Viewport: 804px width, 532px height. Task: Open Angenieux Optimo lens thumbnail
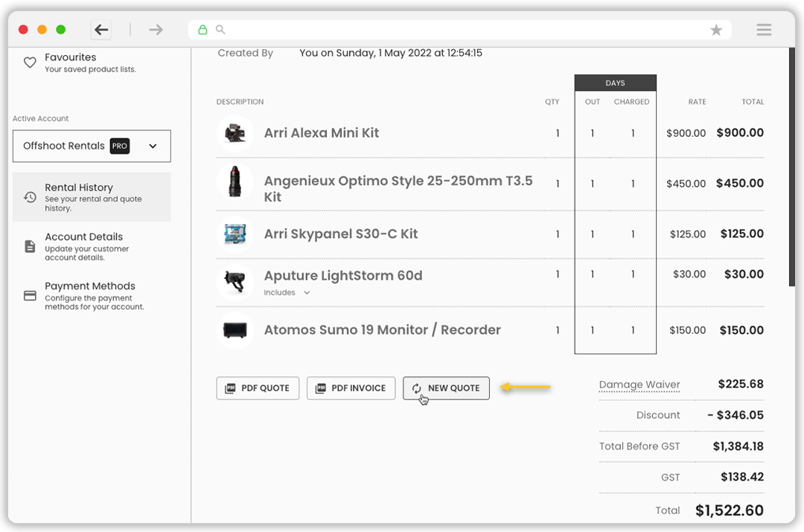[234, 182]
